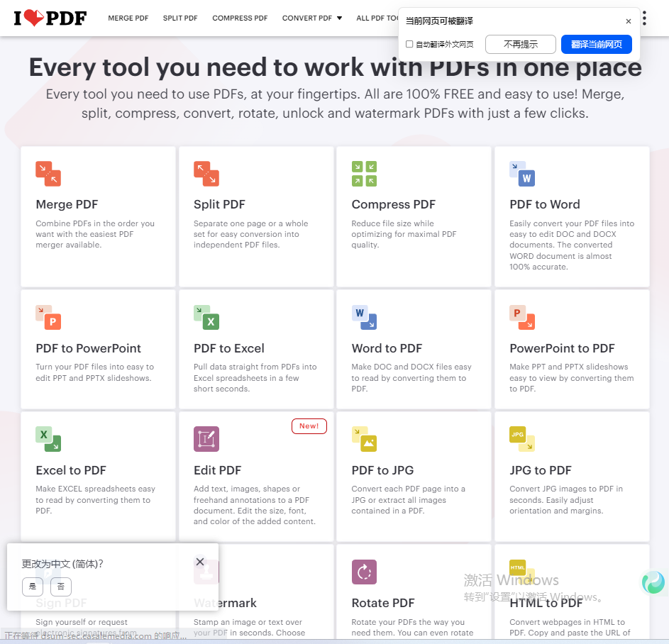Open the PDF to PowerPoint title link
The image size is (669, 644).
tap(88, 348)
